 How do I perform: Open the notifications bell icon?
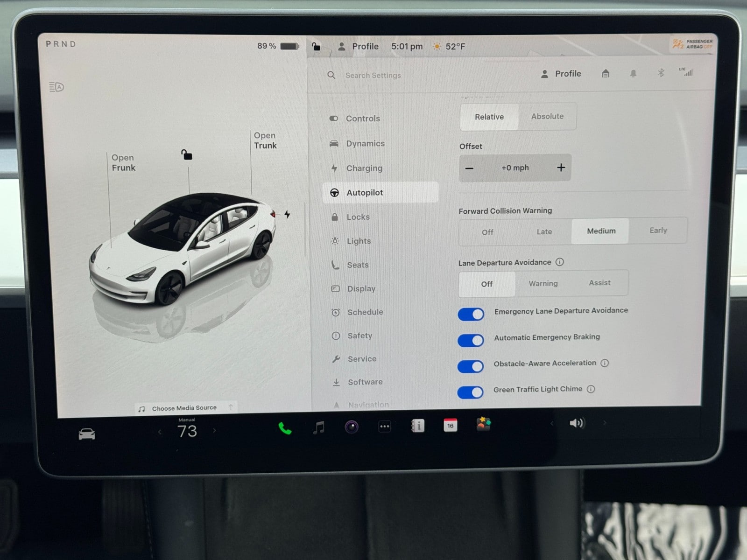click(x=633, y=74)
